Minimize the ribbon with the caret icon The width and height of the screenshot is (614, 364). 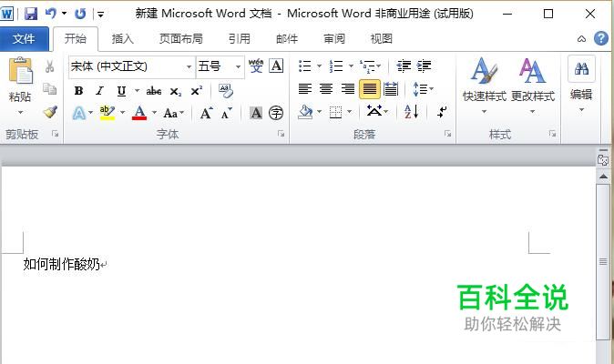tap(581, 39)
